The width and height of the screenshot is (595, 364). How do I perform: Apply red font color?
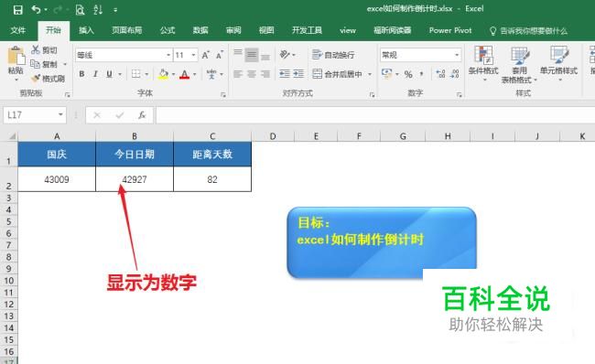click(184, 74)
